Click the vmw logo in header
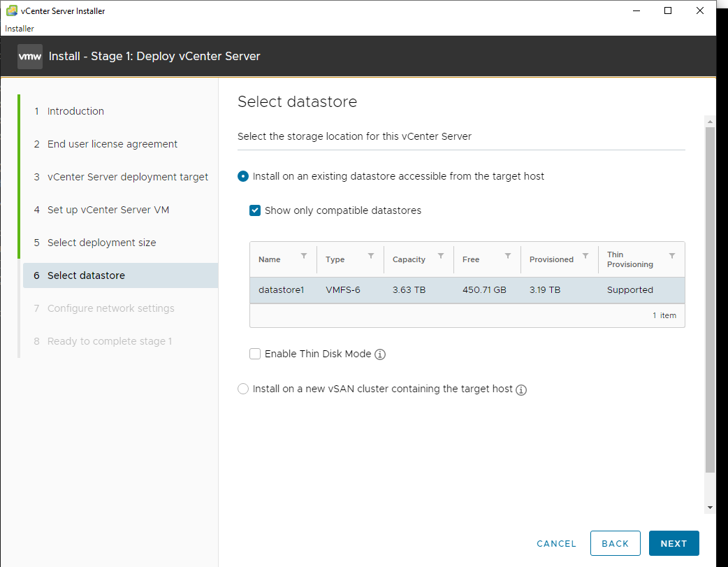The image size is (728, 567). point(30,57)
